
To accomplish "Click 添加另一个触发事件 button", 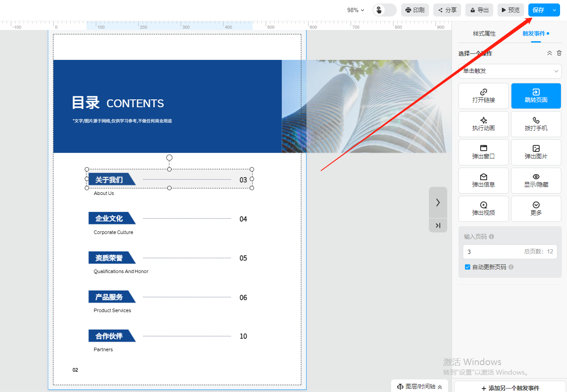I will coord(510,388).
